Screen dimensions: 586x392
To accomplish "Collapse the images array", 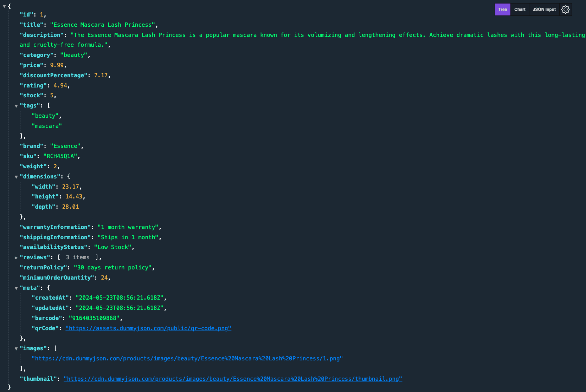I will 16,348.
